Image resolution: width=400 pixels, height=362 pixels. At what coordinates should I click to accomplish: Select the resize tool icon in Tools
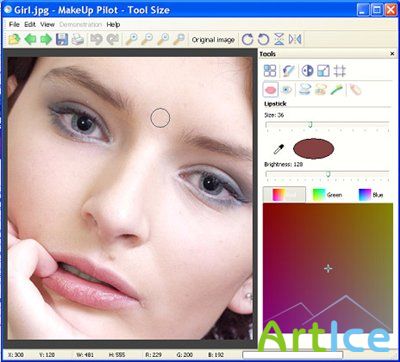pos(323,71)
